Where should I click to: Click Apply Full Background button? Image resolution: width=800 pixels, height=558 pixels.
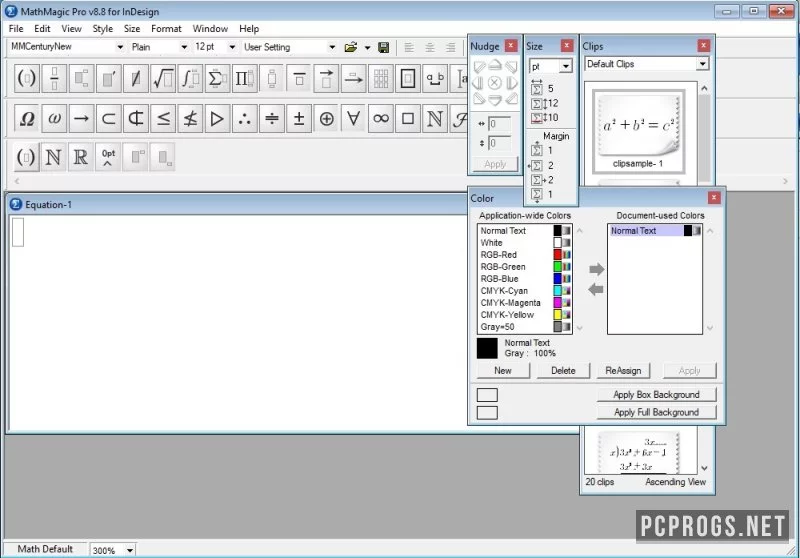pos(656,412)
